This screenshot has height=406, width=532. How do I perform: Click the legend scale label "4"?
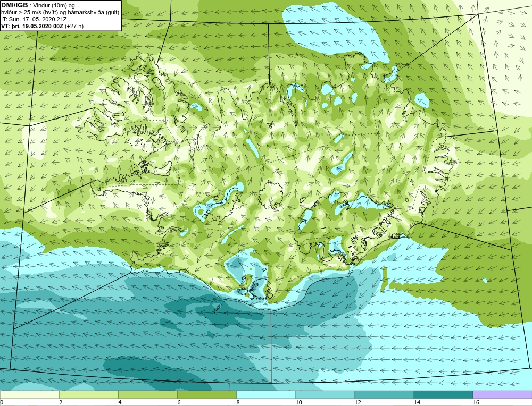click(x=120, y=402)
